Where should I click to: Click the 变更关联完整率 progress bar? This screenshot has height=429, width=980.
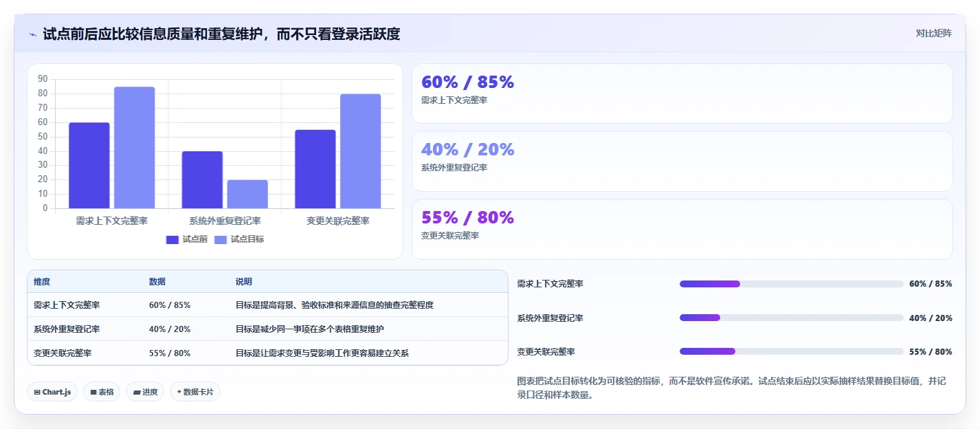(791, 351)
